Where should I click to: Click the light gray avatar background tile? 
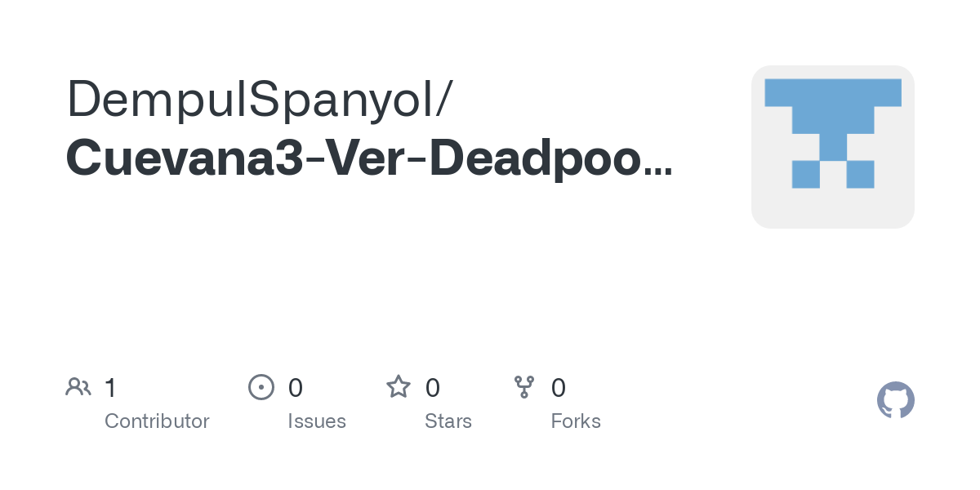[833, 147]
